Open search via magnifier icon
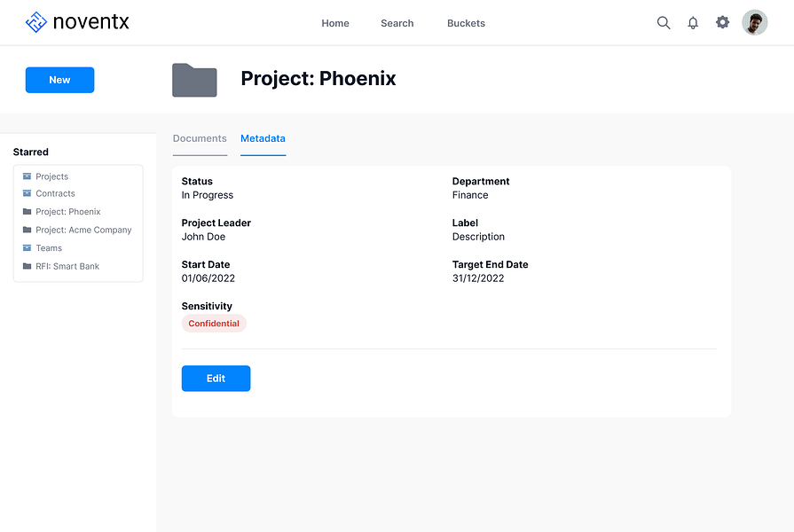The width and height of the screenshot is (794, 532). [x=664, y=23]
